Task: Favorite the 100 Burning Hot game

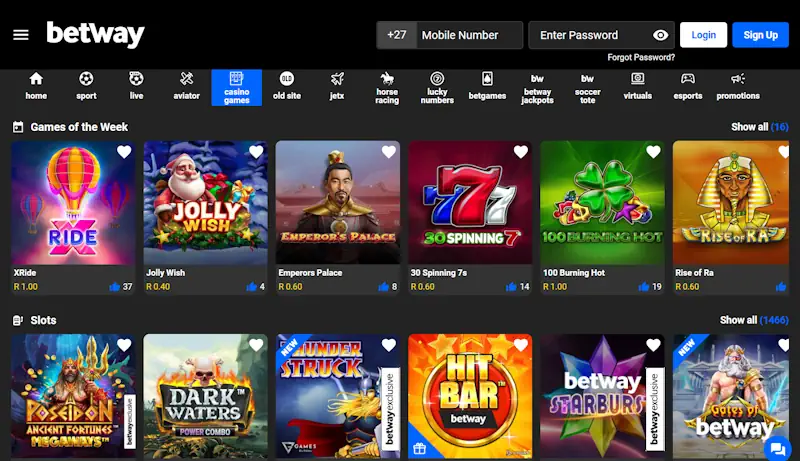Action: pos(654,152)
